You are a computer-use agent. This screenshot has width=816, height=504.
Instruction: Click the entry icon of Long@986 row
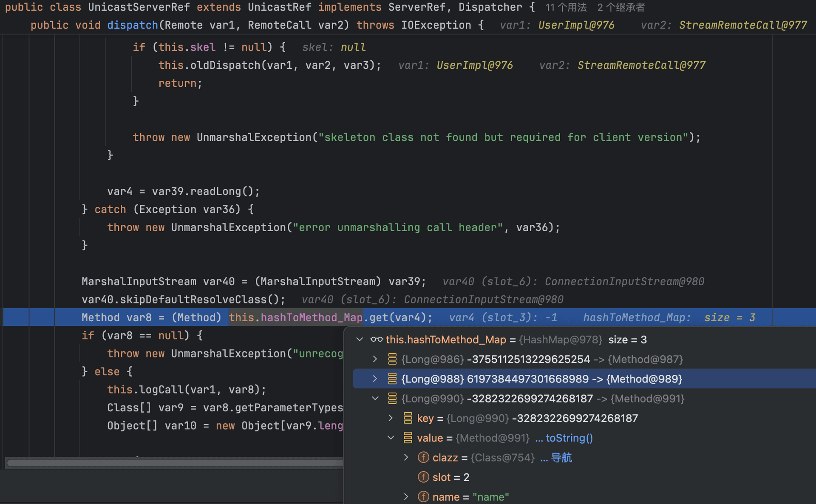392,359
